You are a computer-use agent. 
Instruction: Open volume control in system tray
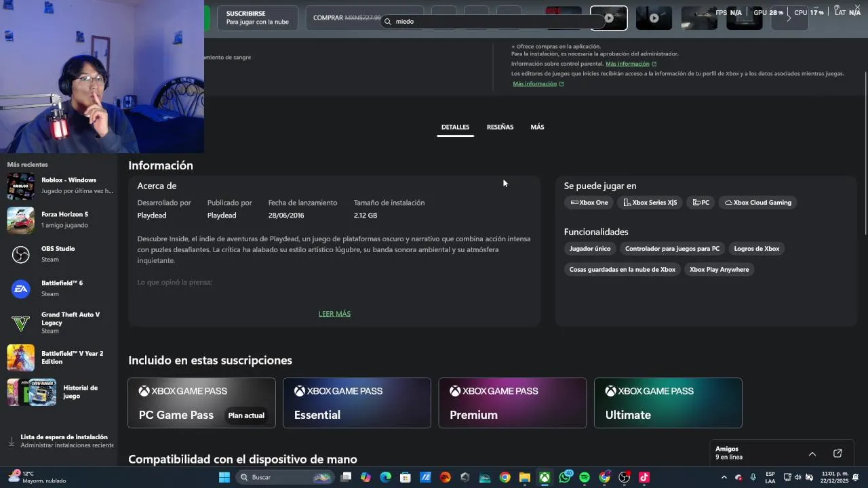coord(797,477)
